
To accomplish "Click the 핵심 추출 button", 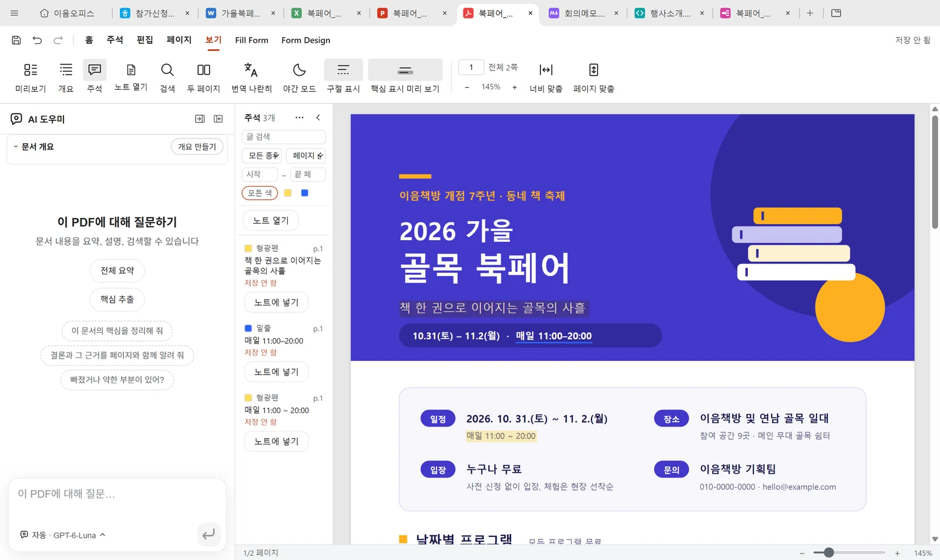I will pos(117,299).
